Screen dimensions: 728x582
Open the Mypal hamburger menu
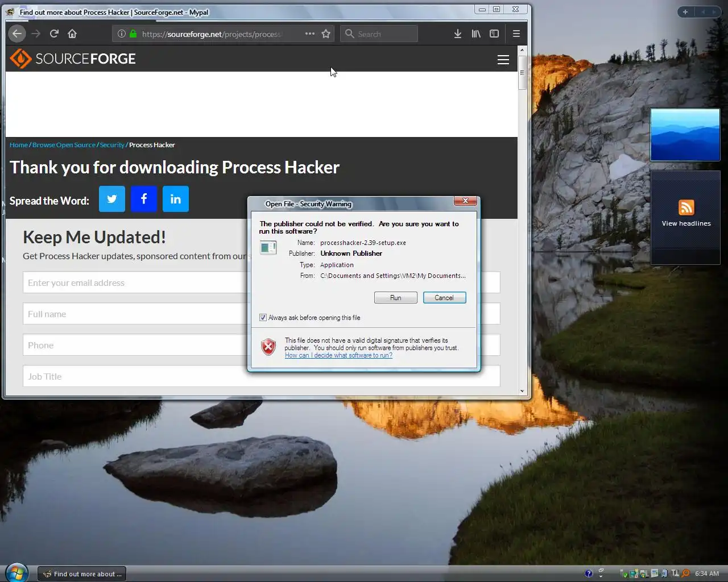click(516, 34)
